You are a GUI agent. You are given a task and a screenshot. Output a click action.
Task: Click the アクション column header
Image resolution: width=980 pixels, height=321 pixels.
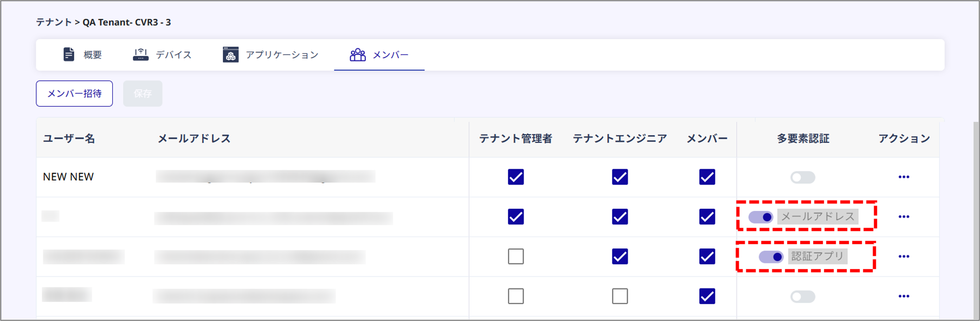point(904,139)
